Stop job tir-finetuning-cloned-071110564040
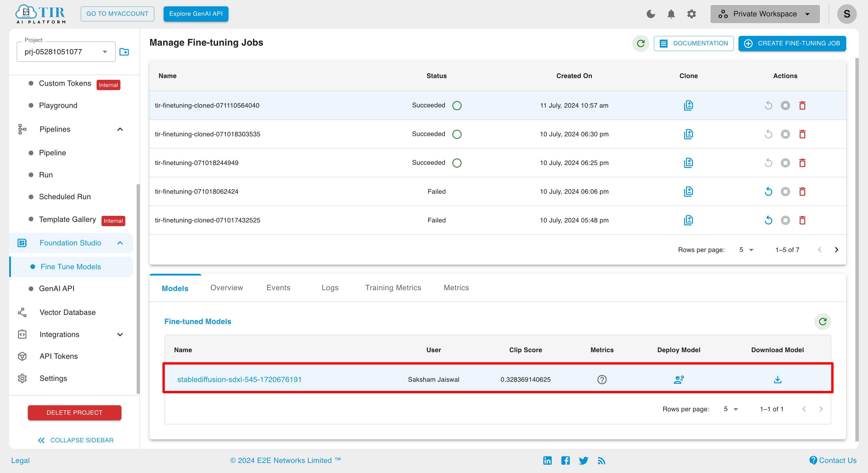Screen dimensions: 868x473 tap(785, 105)
